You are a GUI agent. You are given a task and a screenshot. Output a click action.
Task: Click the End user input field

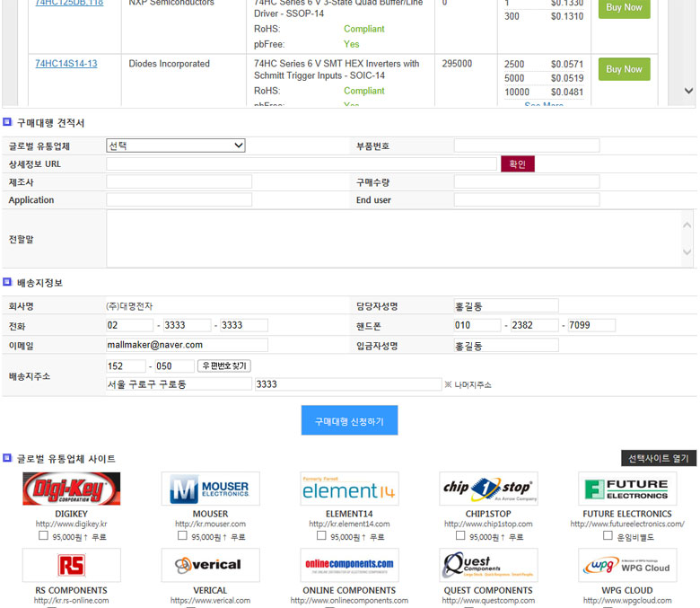[527, 199]
